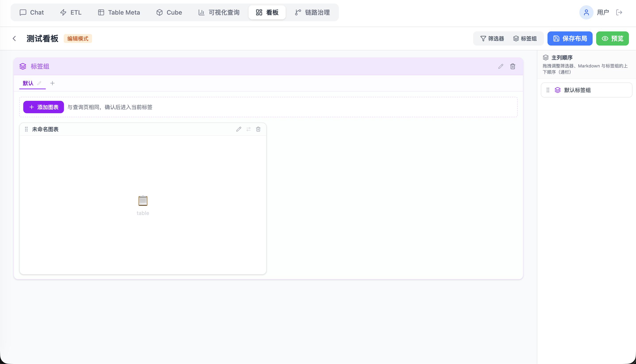Click the 主列顺序 layers icon
This screenshot has width=636, height=364.
(x=546, y=58)
